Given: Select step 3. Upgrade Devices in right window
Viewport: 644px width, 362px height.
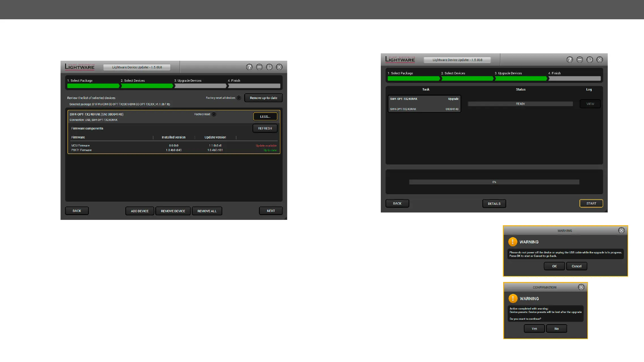Looking at the screenshot, I should click(521, 76).
